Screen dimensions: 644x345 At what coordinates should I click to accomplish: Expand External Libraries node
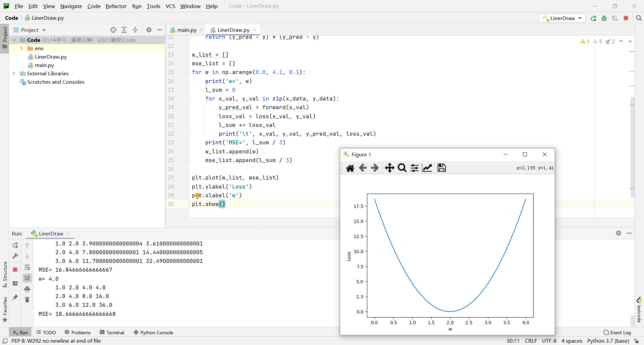[14, 73]
